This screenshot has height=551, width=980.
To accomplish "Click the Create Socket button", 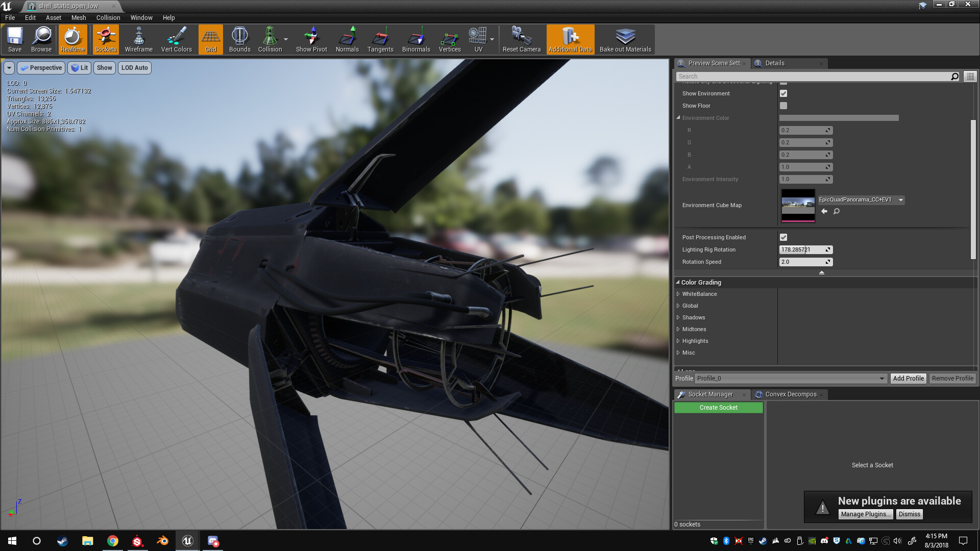I will (718, 408).
